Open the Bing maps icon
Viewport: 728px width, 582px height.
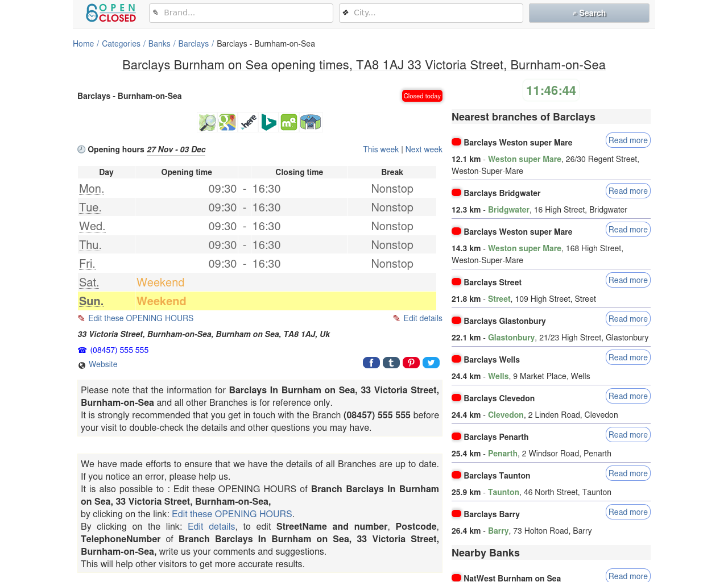[268, 122]
